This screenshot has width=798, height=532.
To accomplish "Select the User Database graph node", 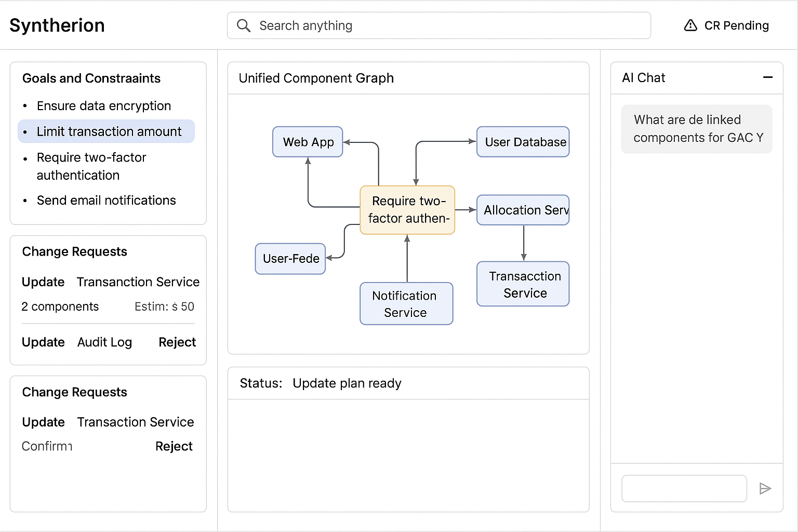I will 523,142.
